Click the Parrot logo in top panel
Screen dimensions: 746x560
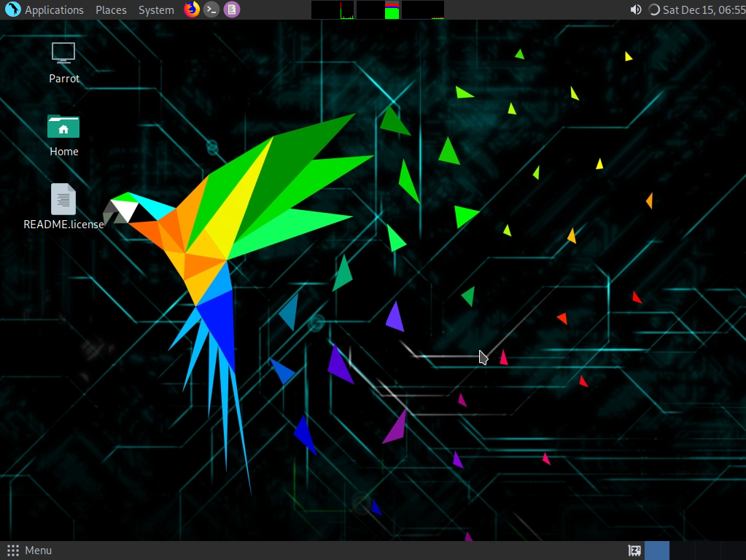point(12,9)
